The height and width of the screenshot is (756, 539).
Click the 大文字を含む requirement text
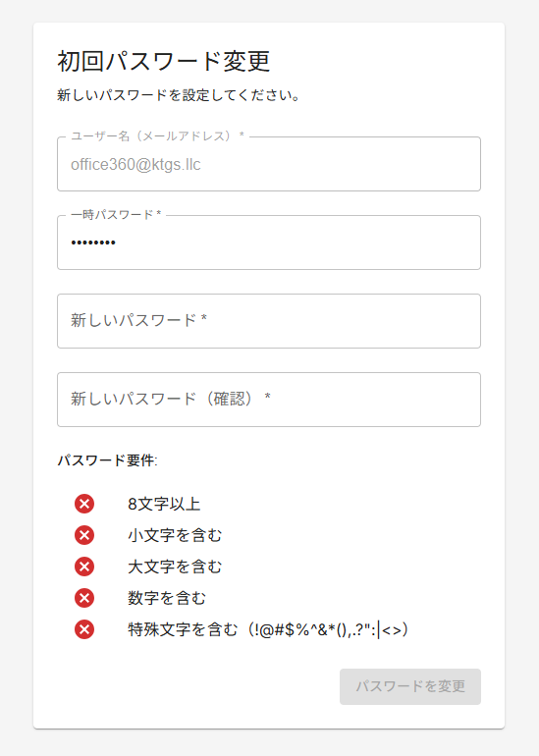pyautogui.click(x=175, y=567)
